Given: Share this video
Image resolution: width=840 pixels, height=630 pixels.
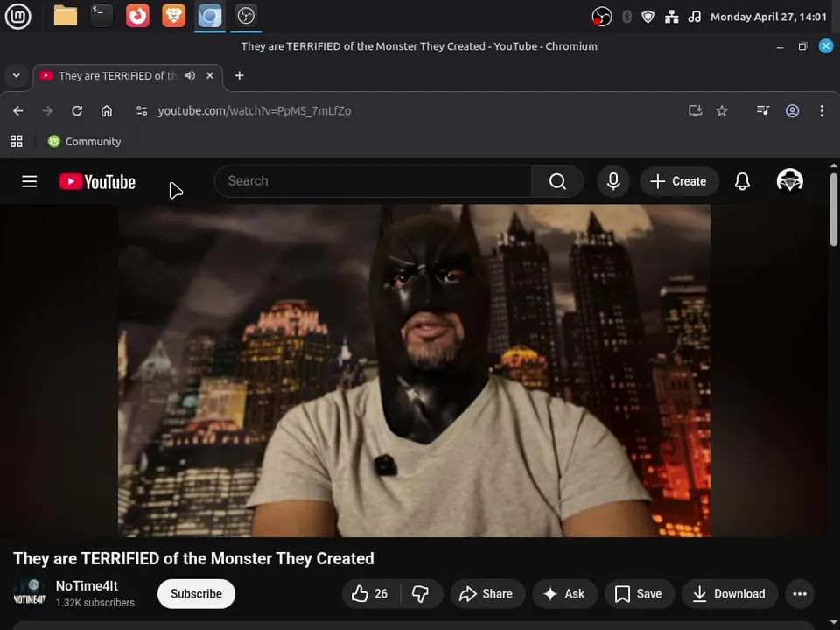Looking at the screenshot, I should pyautogui.click(x=487, y=593).
